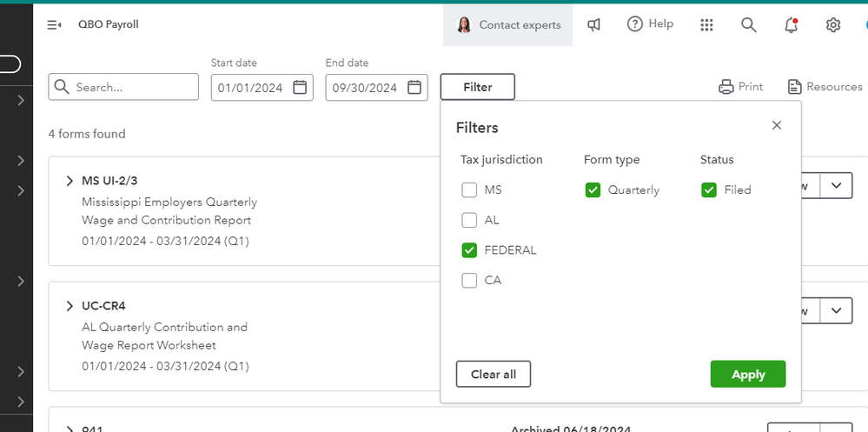Collapse the left navigation menu icon

[54, 25]
